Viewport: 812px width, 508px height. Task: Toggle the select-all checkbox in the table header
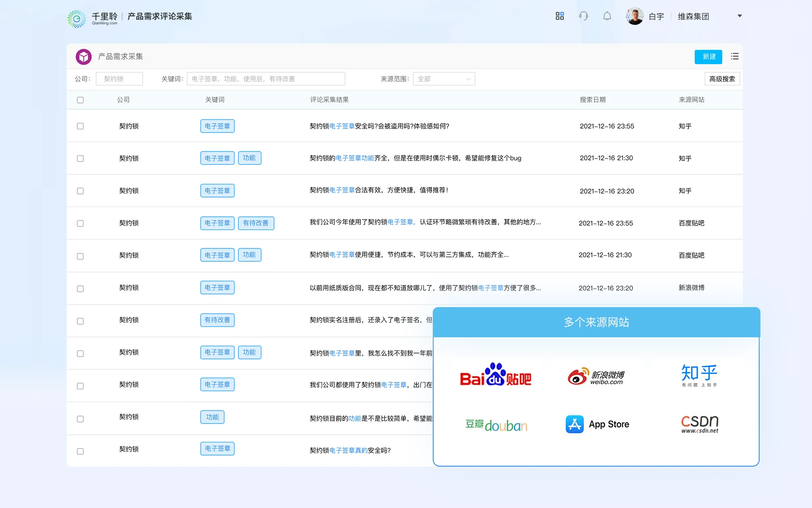80,100
